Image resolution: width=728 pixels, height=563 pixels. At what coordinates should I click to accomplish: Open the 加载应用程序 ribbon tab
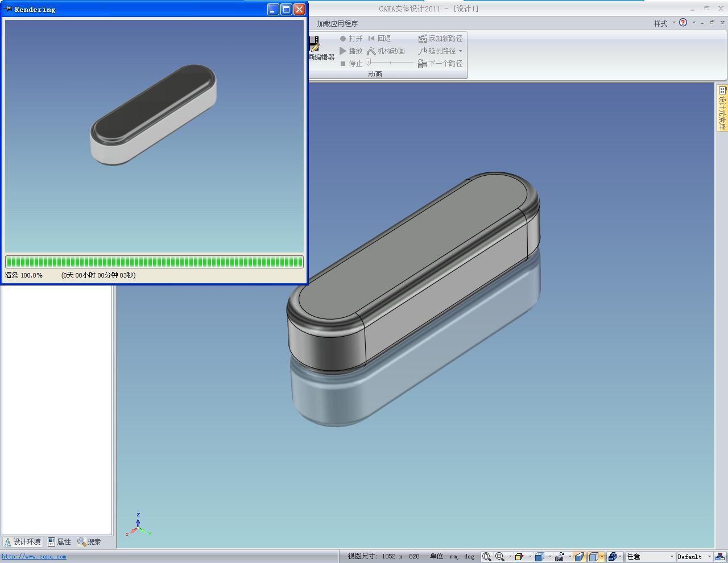pyautogui.click(x=337, y=23)
